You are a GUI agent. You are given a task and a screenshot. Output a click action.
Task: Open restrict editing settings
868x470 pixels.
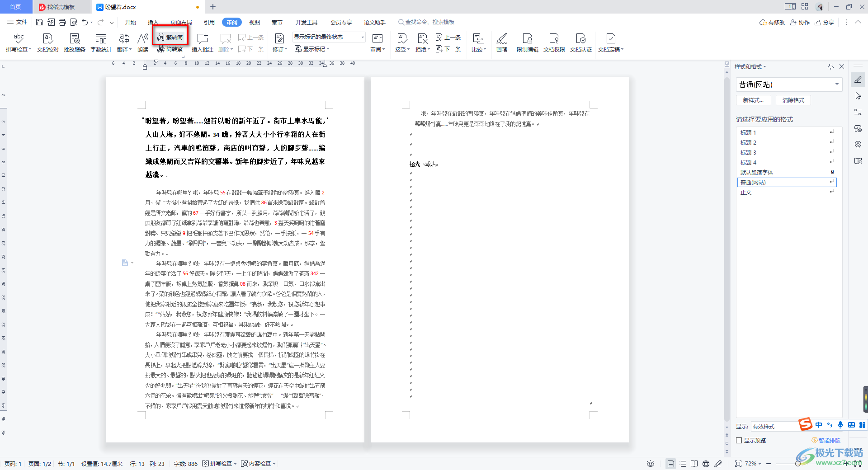528,43
